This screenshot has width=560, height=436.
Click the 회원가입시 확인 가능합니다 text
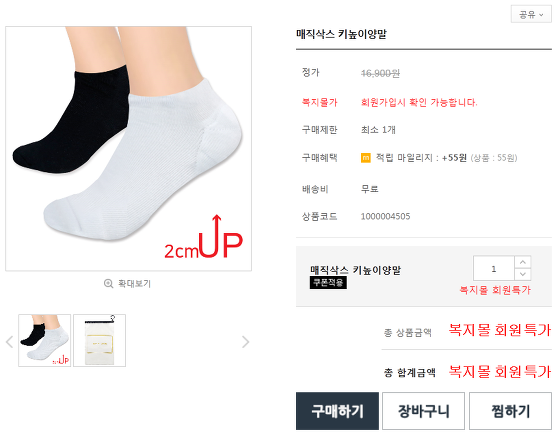419,102
